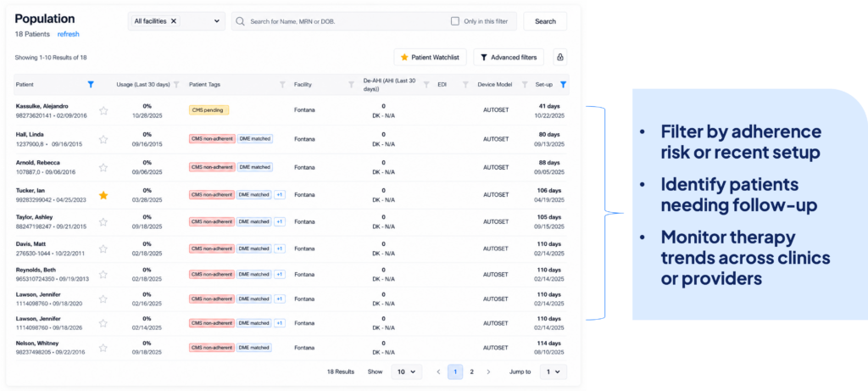Expand +1 tags for Lawson usage 02/16/2025
The image size is (868, 391).
280,299
